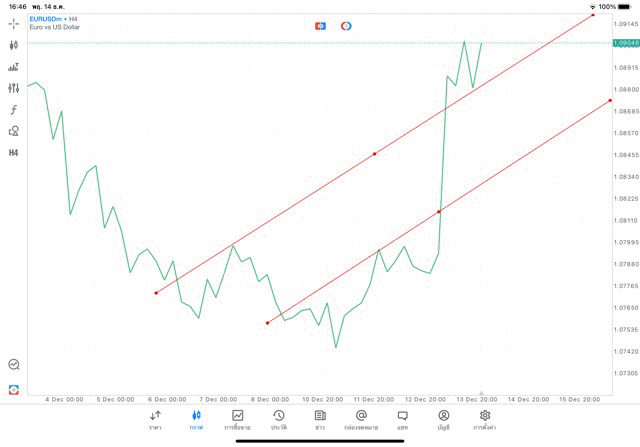Open the EURUSDm symbol dropdown
This screenshot has height=447, width=640.
57,19
